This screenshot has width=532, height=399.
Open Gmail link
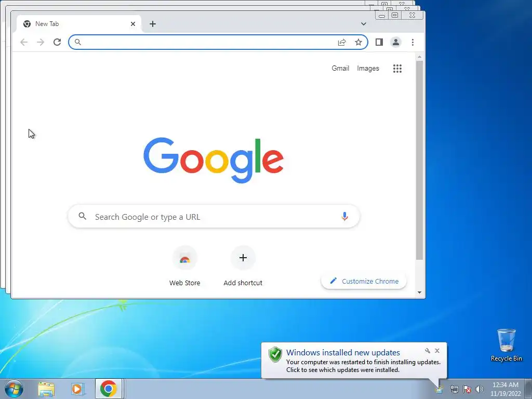click(340, 68)
